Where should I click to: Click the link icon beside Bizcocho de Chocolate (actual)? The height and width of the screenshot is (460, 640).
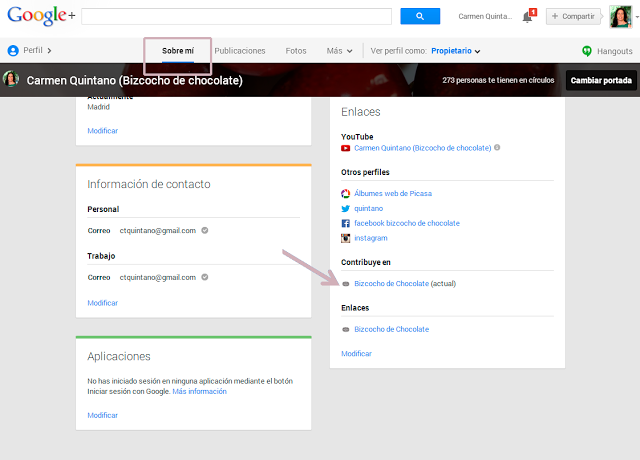346,284
